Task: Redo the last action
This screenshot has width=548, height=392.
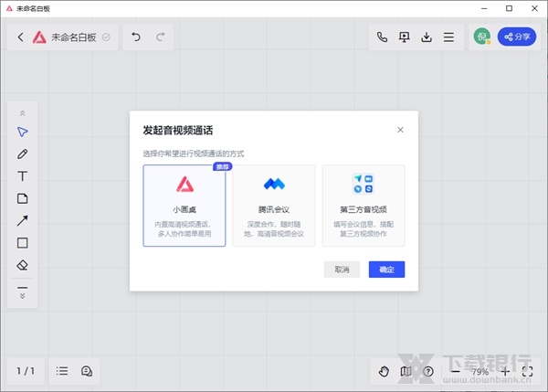Action: (x=161, y=37)
